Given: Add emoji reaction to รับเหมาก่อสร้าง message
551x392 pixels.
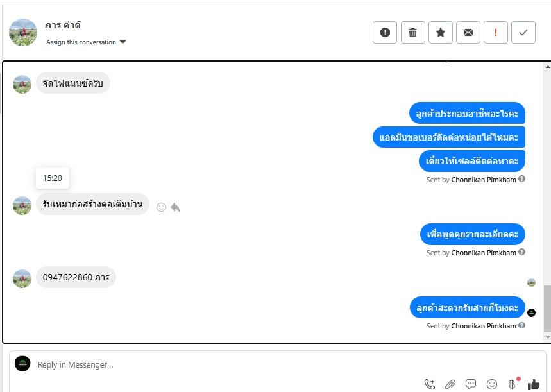Looking at the screenshot, I should pyautogui.click(x=161, y=207).
